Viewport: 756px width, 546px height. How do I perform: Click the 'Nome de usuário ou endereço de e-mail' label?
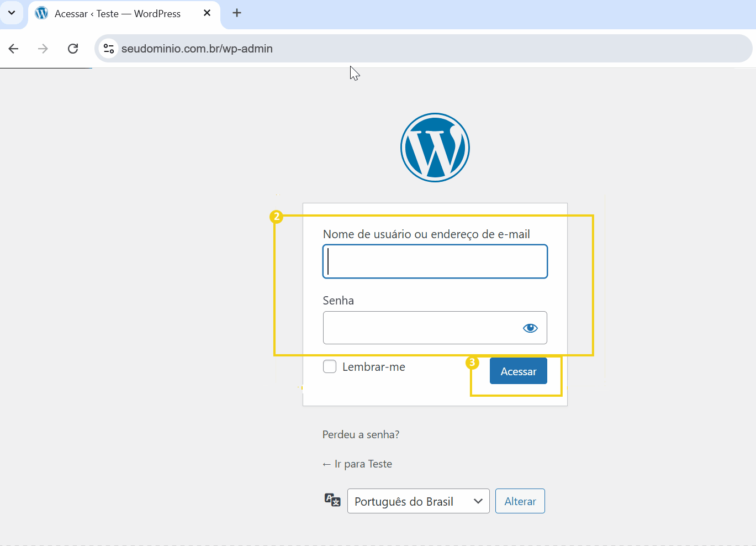(426, 234)
